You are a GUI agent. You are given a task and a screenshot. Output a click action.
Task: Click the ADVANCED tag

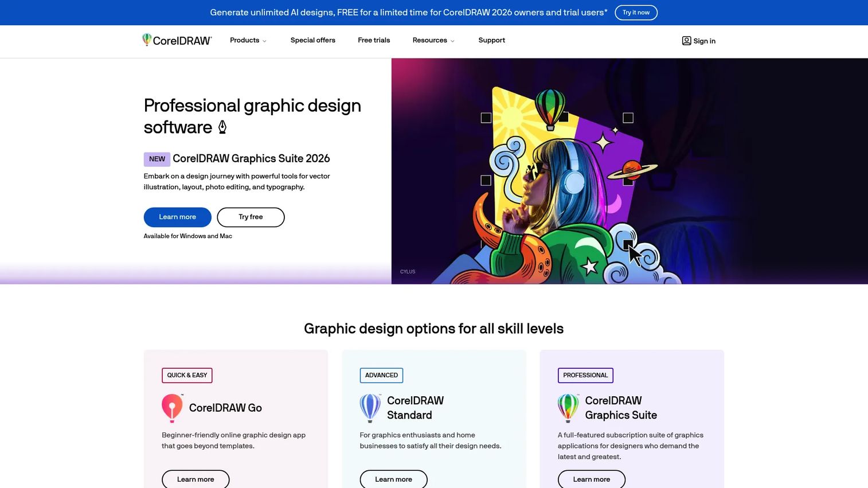(x=381, y=376)
